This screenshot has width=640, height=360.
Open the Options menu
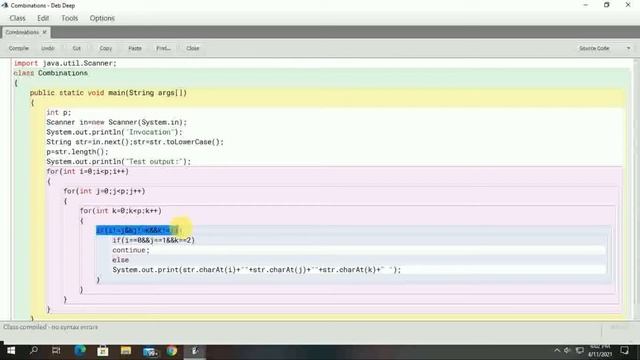[102, 18]
